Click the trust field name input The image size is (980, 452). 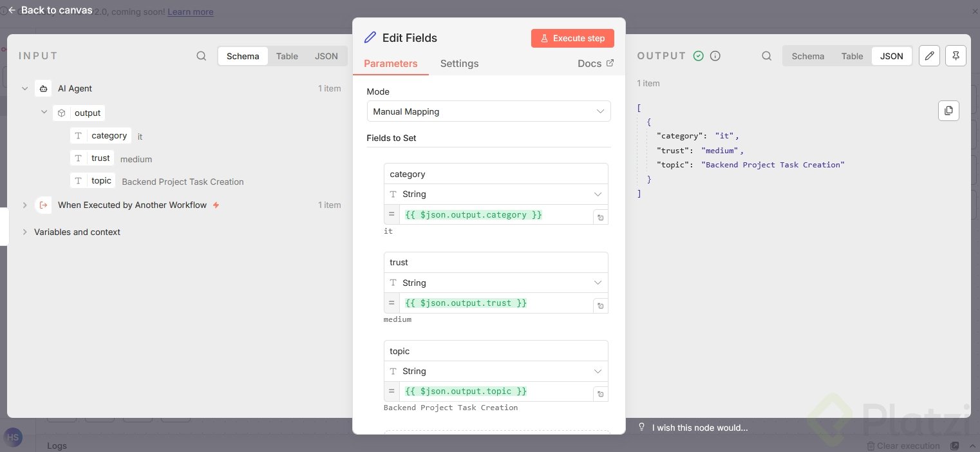pyautogui.click(x=496, y=263)
